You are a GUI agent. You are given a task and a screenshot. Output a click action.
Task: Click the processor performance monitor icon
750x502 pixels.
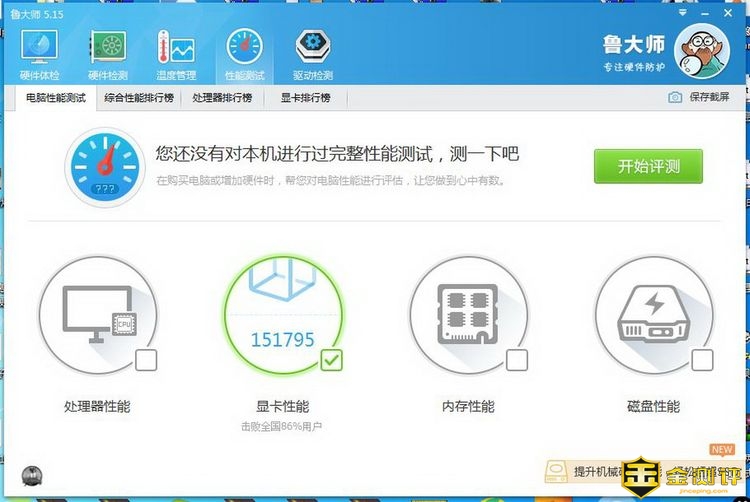click(x=97, y=314)
